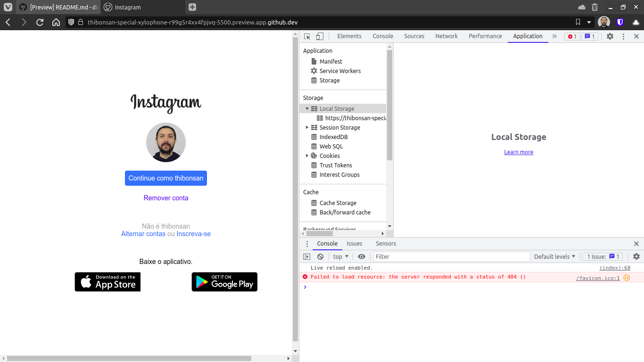
Task: Select the Storage item under Application
Action: pyautogui.click(x=330, y=80)
